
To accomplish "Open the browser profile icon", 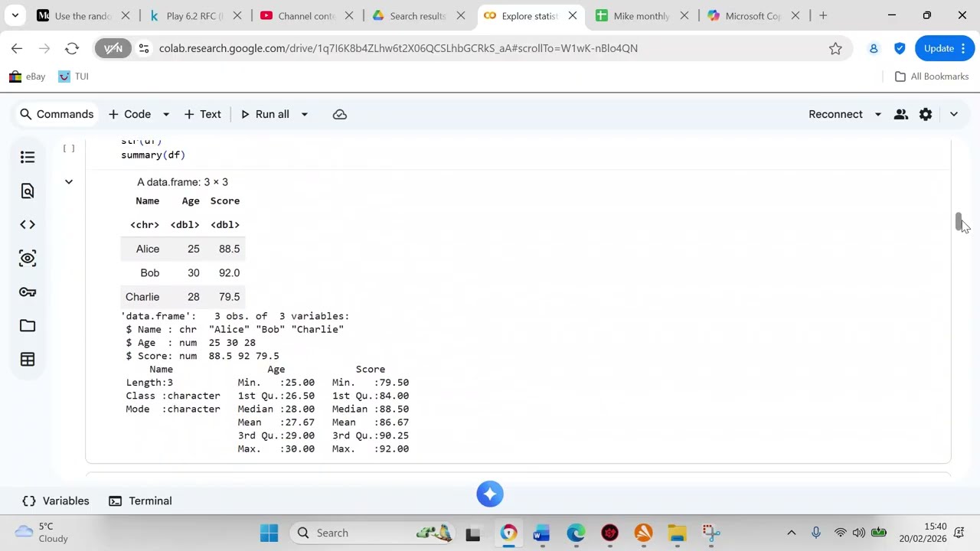I will pos(874,48).
